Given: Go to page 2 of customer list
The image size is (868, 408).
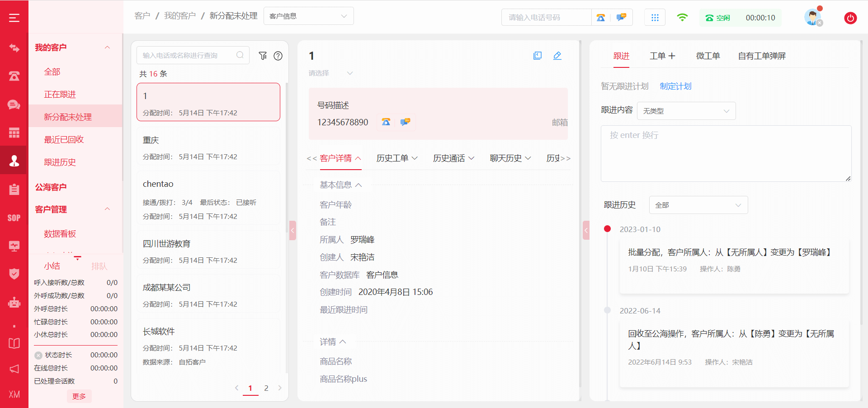Looking at the screenshot, I should (266, 388).
